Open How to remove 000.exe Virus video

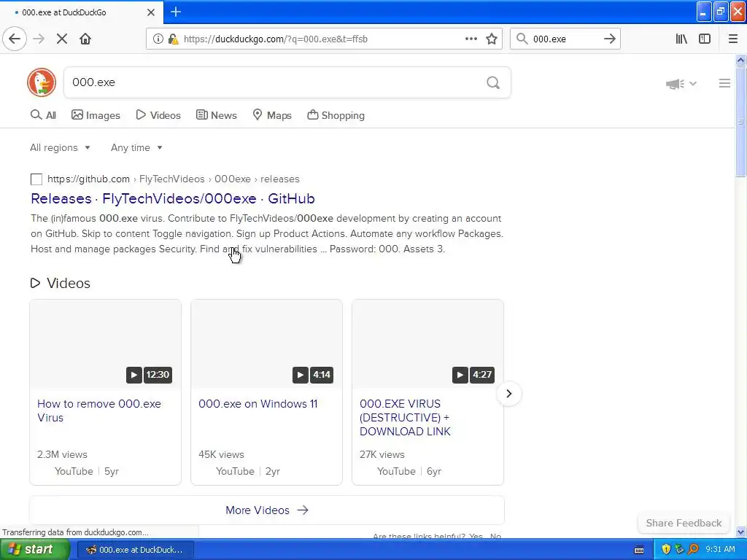click(99, 411)
